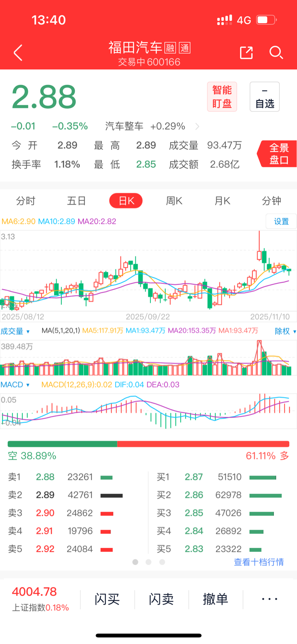Tap the first page indicator dot
This screenshot has height=644, width=297.
135,562
